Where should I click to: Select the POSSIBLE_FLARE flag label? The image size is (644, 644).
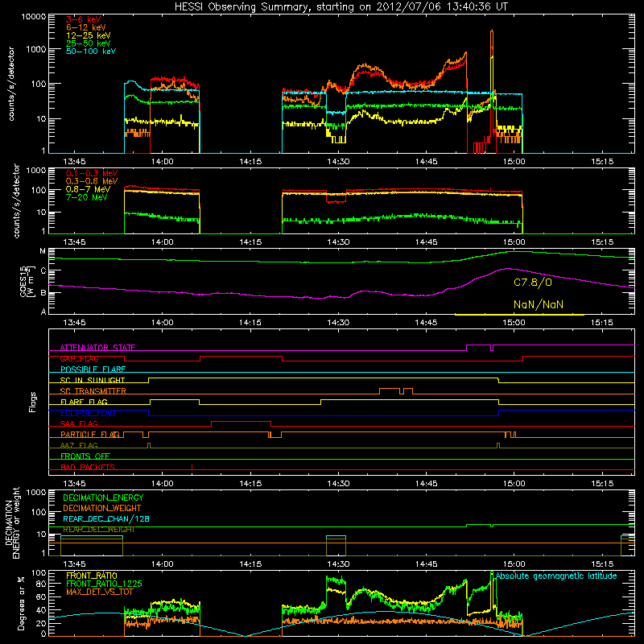coord(93,369)
